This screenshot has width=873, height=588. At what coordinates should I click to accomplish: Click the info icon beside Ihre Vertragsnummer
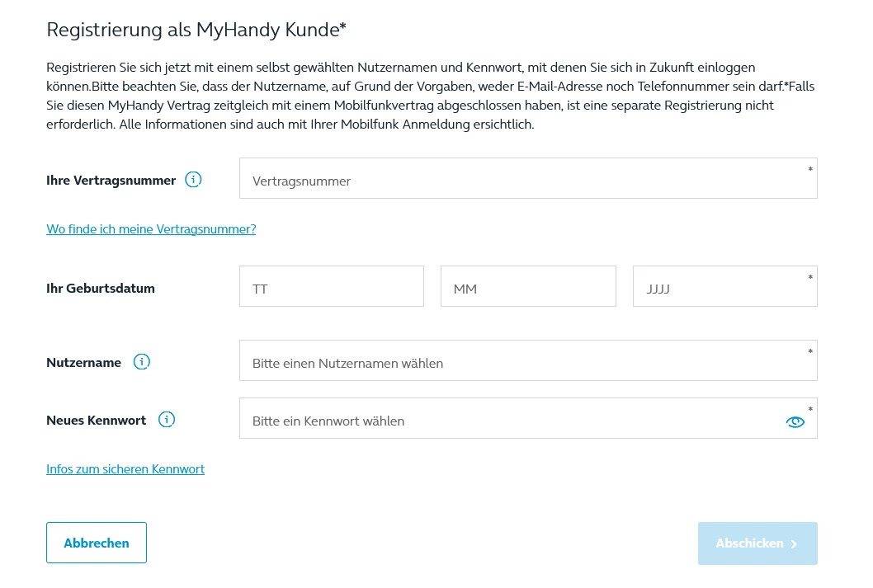[x=193, y=180]
